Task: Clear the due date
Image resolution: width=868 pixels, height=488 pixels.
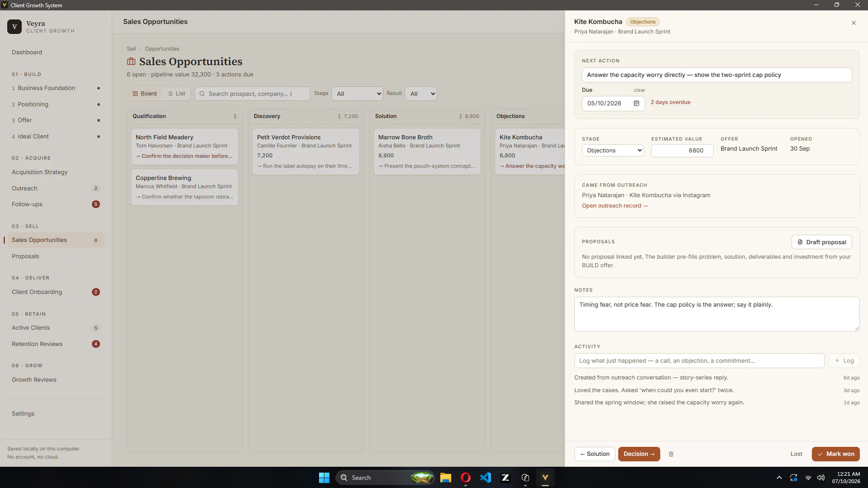Action: click(639, 90)
